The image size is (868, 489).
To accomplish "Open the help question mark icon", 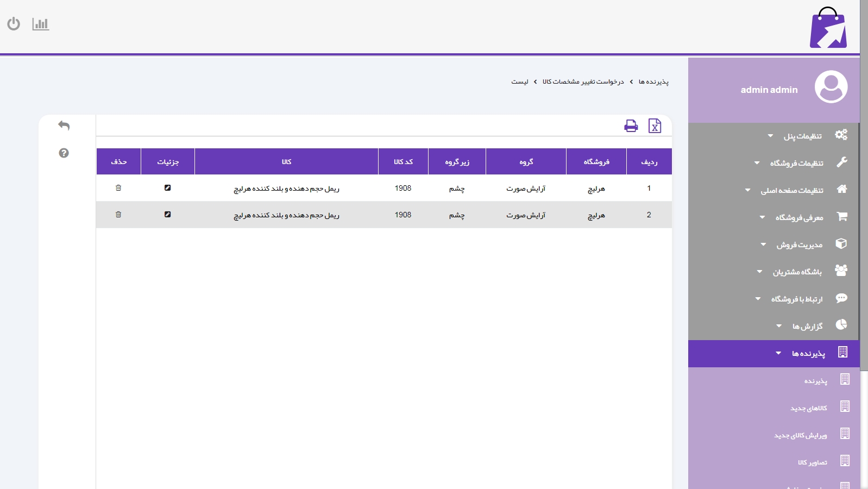I will click(x=64, y=153).
